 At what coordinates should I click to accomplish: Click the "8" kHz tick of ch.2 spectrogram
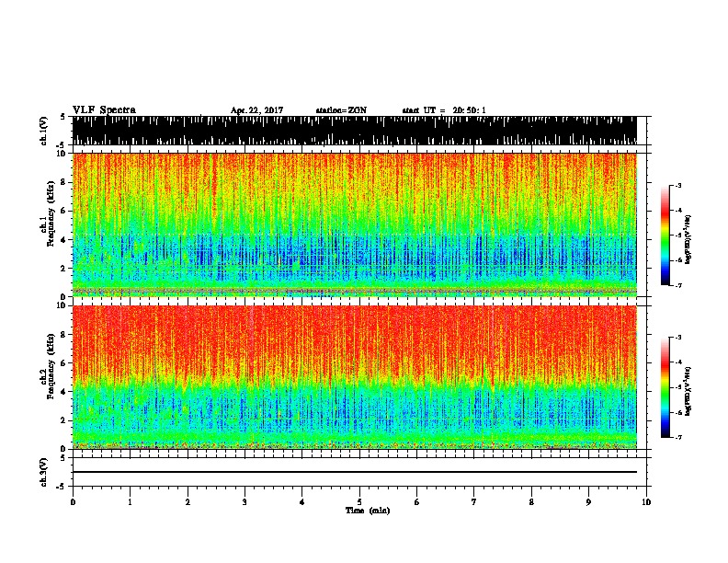click(64, 335)
